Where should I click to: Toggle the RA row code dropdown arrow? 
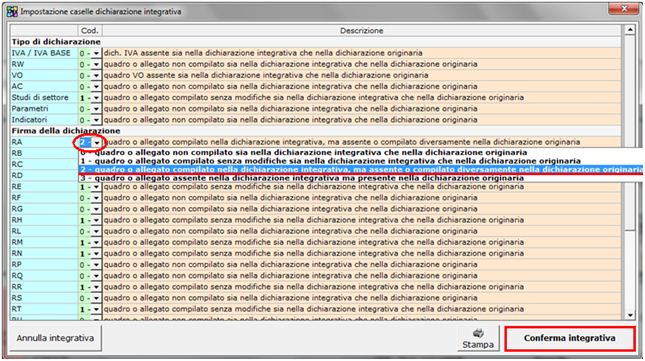pos(97,143)
